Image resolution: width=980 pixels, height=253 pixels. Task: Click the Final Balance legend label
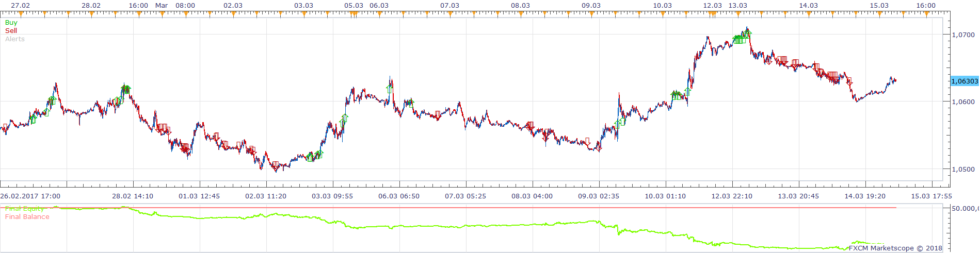coord(27,217)
